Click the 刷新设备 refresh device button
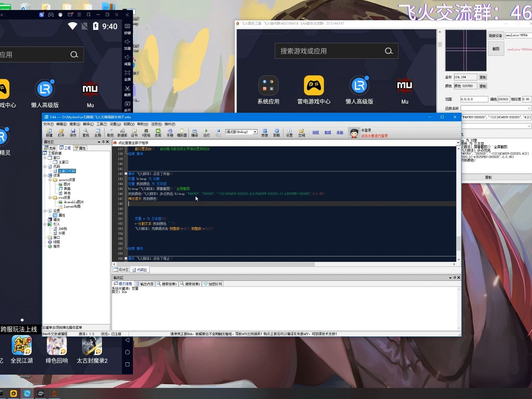The height and width of the screenshot is (399, 532). coord(496,35)
